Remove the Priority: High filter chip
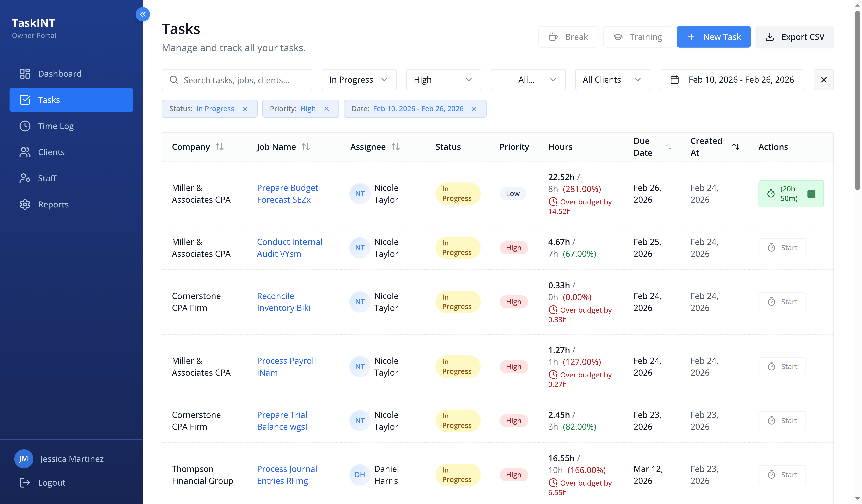The height and width of the screenshot is (504, 862). coord(326,109)
